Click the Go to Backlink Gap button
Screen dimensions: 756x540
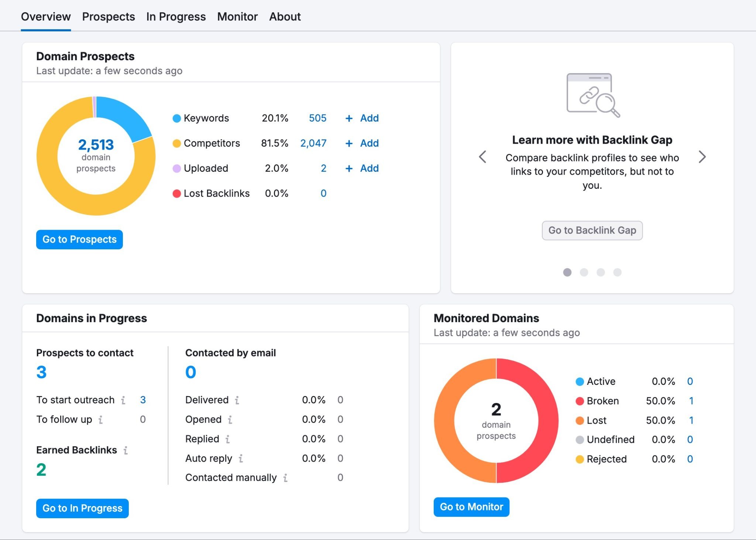pyautogui.click(x=592, y=230)
